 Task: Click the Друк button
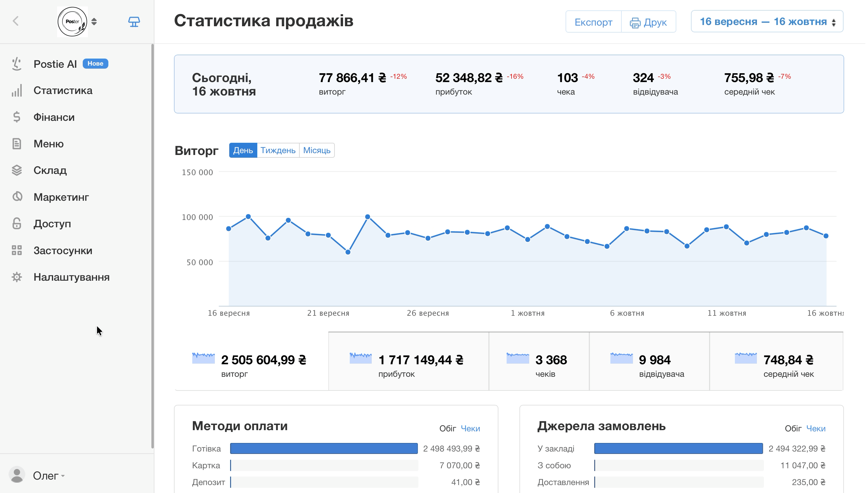[650, 22]
